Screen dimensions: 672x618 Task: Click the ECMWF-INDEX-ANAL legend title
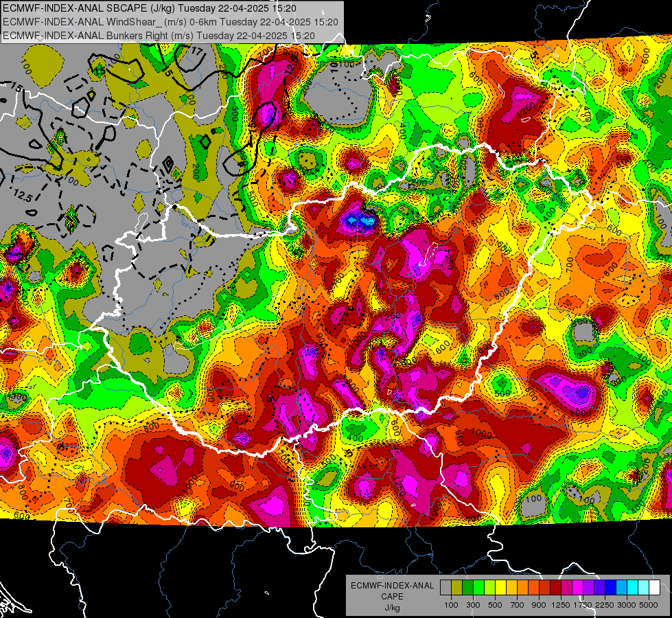(392, 586)
